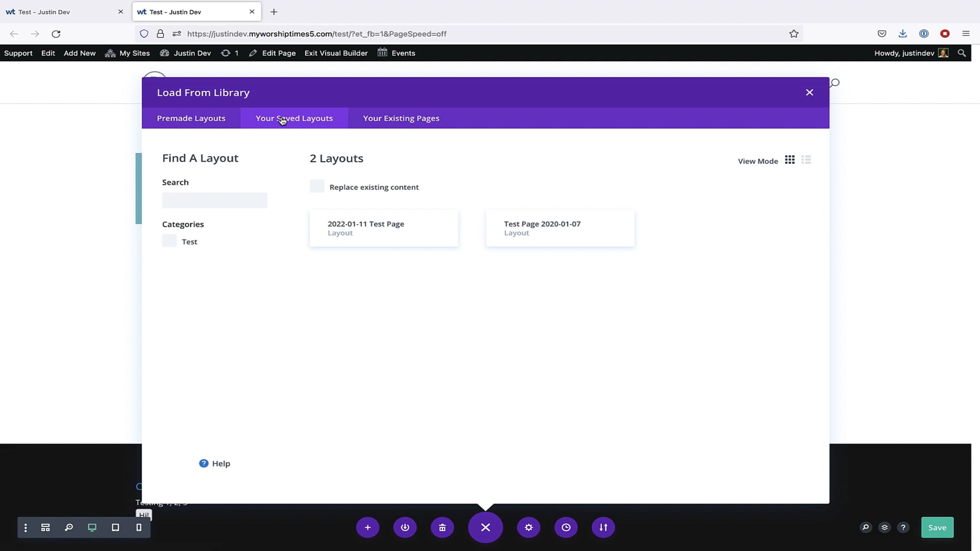
Task: Click the purple plus load-from-library button
Action: (367, 527)
